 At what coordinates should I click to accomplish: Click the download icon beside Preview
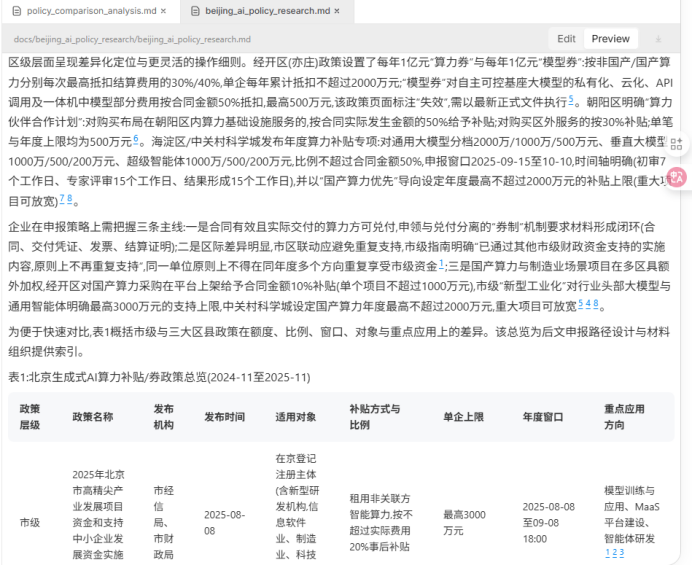click(658, 39)
